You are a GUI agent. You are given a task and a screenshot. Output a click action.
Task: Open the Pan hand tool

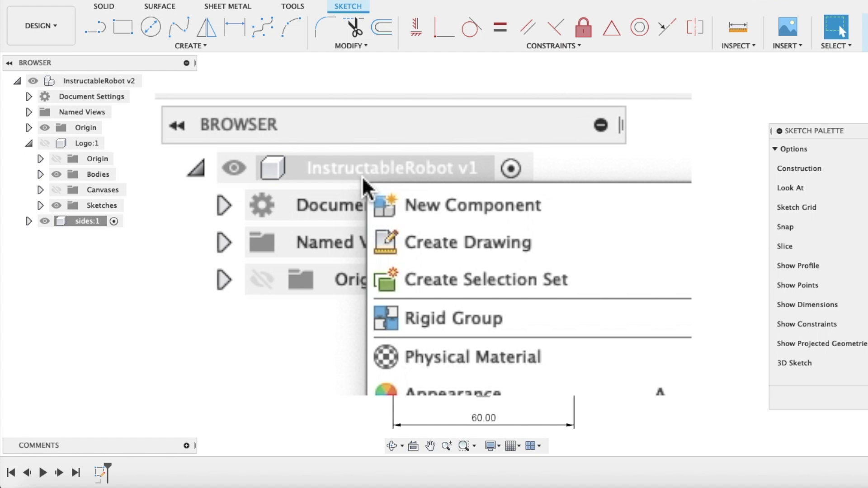(x=430, y=446)
